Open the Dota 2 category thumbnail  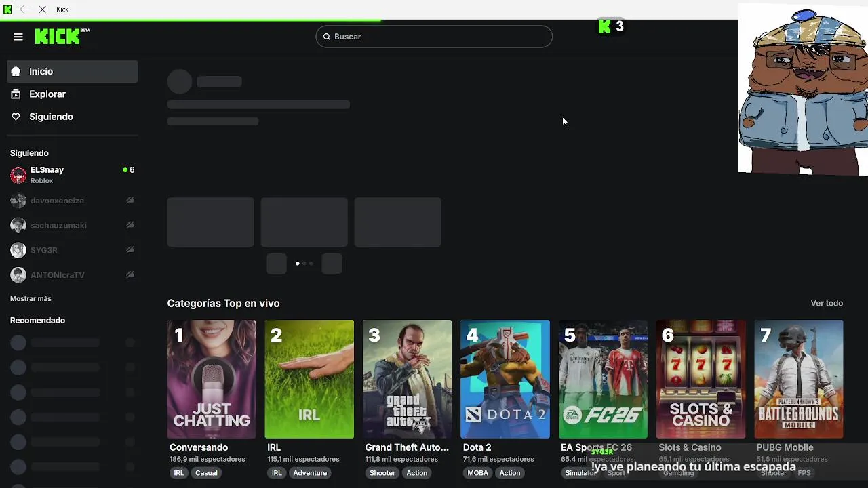(505, 379)
